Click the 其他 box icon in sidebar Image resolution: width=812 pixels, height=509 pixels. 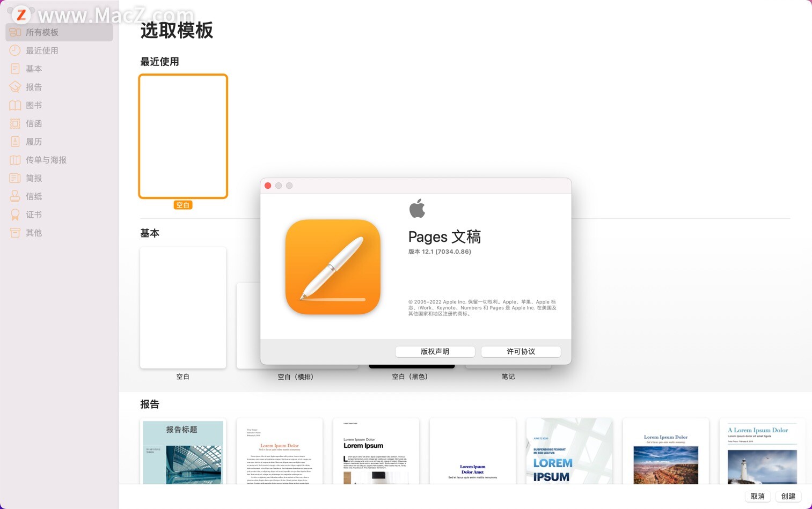coord(15,233)
